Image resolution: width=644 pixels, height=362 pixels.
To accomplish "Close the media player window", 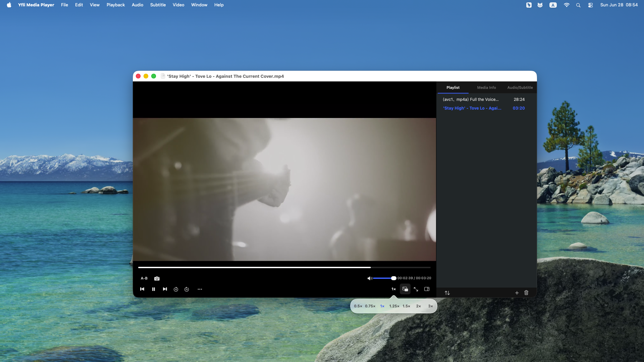I will [x=138, y=76].
